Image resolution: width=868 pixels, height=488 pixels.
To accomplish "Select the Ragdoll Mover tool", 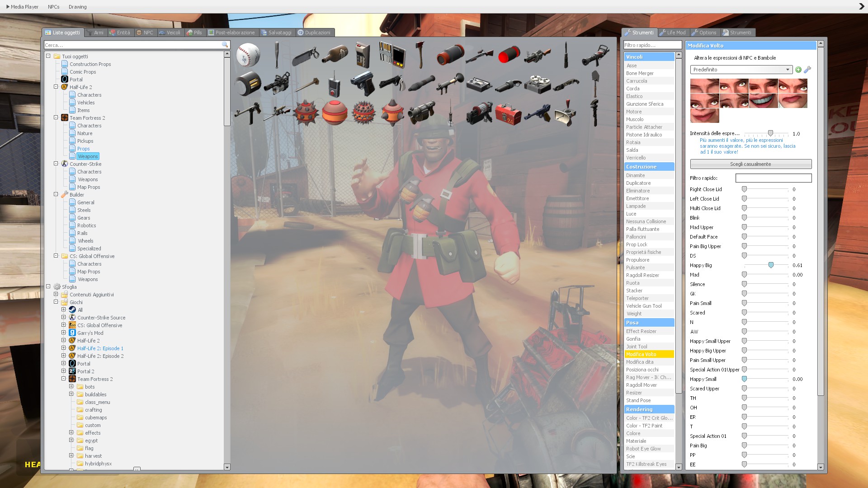I will point(641,385).
